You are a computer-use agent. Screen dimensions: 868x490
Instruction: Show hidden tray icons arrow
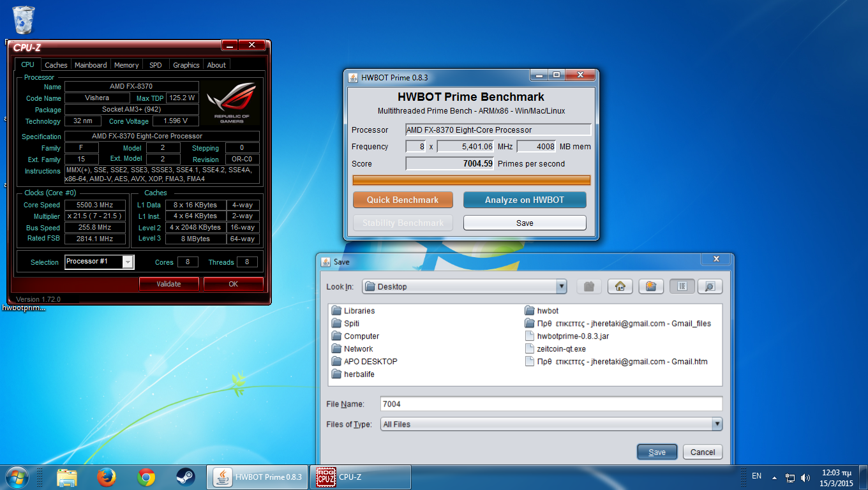click(x=774, y=477)
